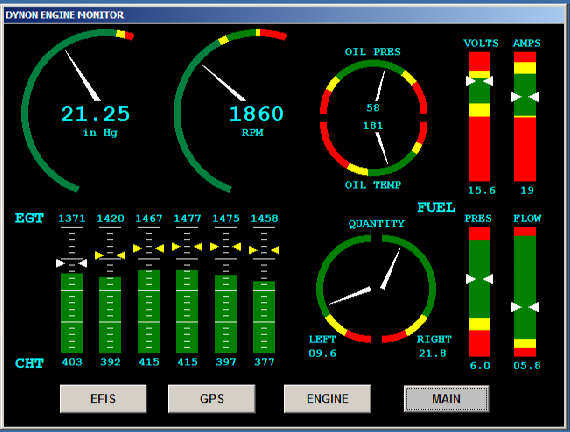The height and width of the screenshot is (432, 570).
Task: Click the 1860 RPM value
Action: (256, 113)
